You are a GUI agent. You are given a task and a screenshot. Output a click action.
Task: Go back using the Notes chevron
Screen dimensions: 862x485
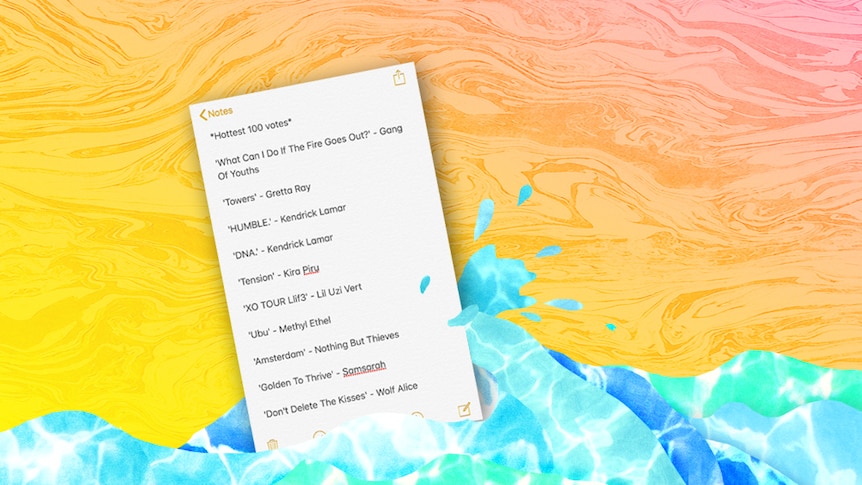[x=216, y=113]
